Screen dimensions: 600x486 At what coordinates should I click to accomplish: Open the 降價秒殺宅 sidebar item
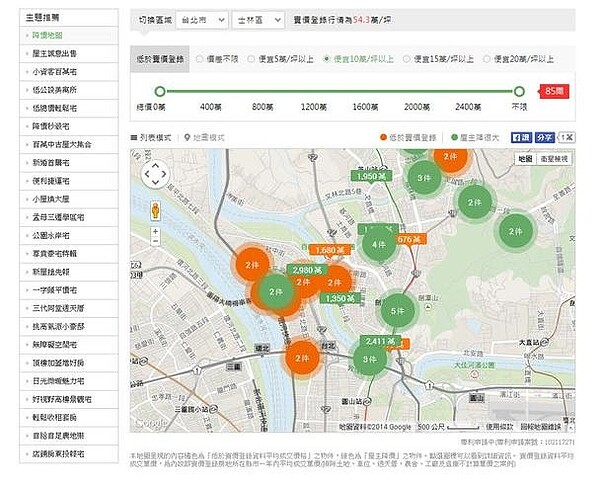point(51,126)
